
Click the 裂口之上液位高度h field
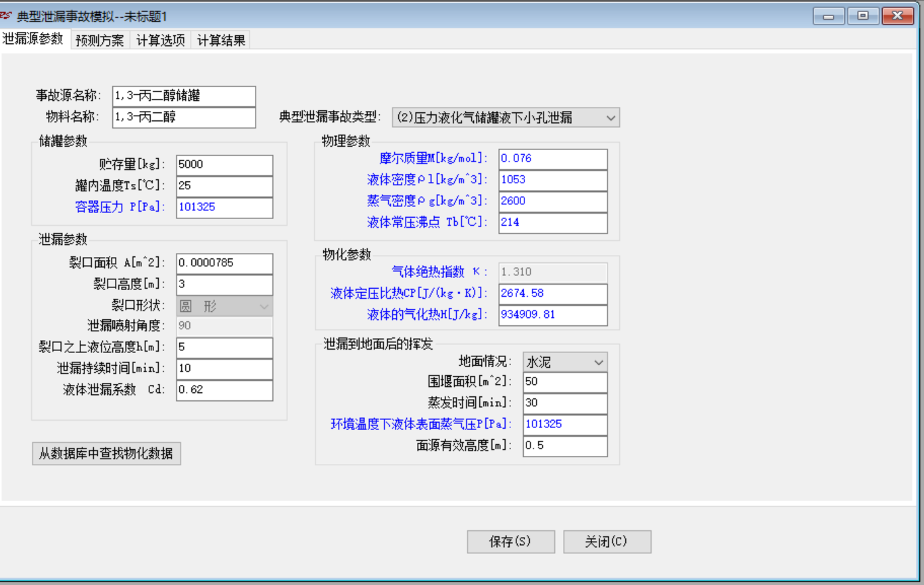(224, 348)
